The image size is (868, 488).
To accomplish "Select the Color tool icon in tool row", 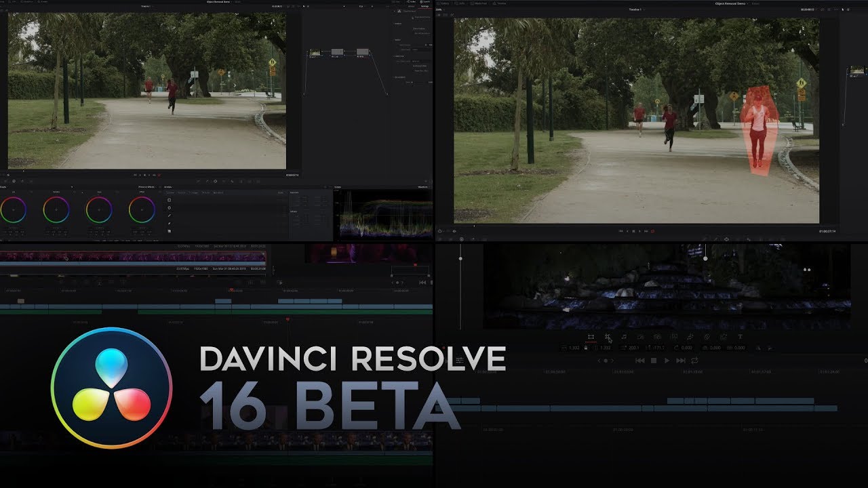I will pos(724,337).
